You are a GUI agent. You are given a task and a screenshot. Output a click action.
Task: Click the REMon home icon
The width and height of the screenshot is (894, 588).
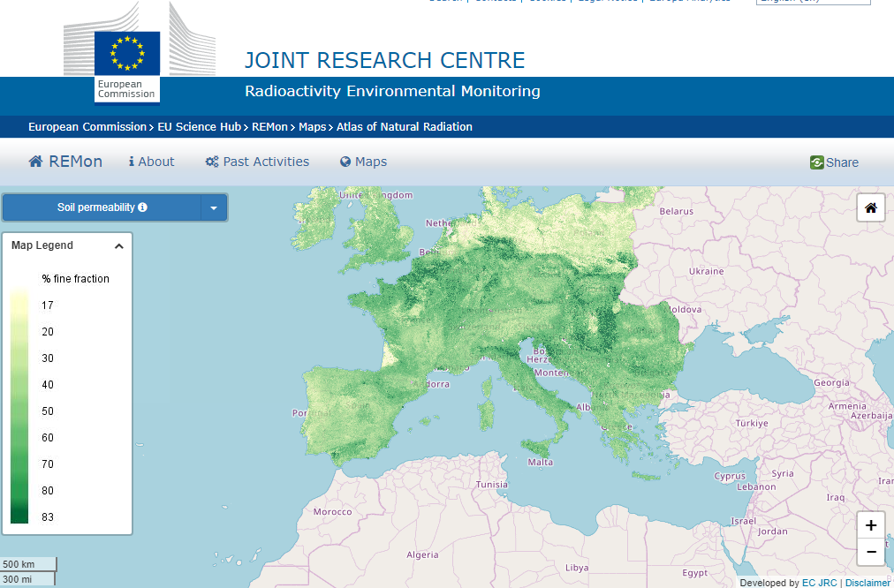click(36, 162)
